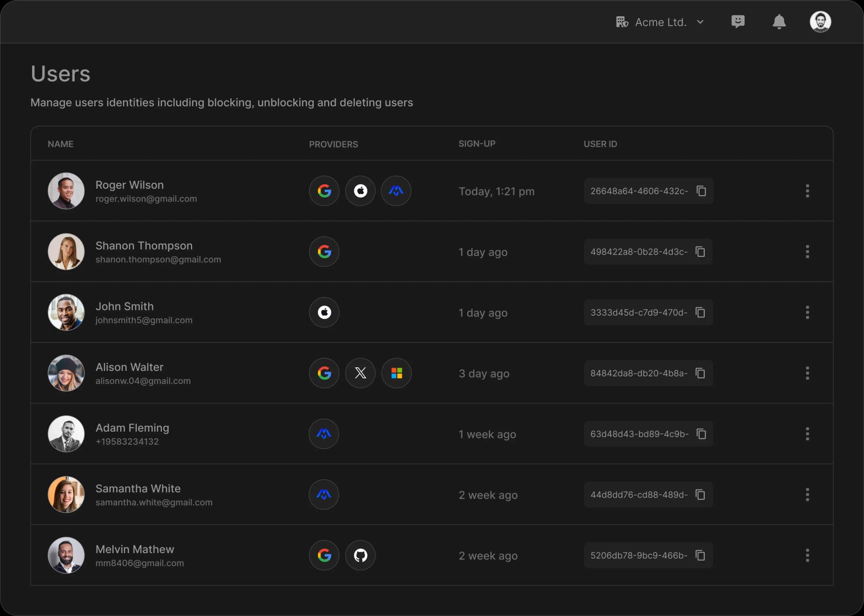864x616 pixels.
Task: Click the Microsoft provider icon for Alison Walter
Action: click(396, 373)
